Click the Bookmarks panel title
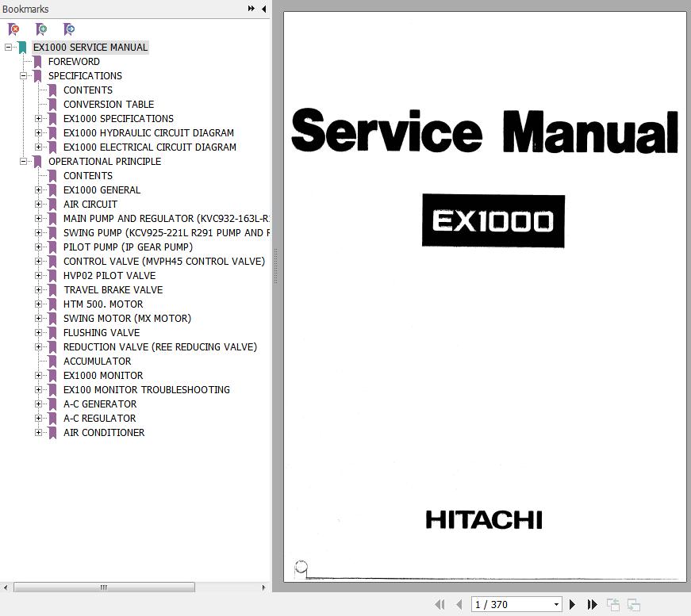 [25, 9]
